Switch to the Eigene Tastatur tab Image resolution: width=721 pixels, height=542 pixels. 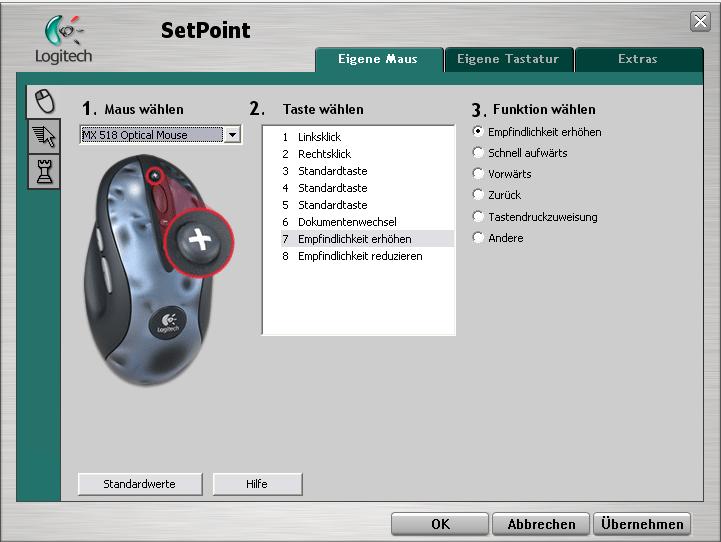tap(509, 59)
